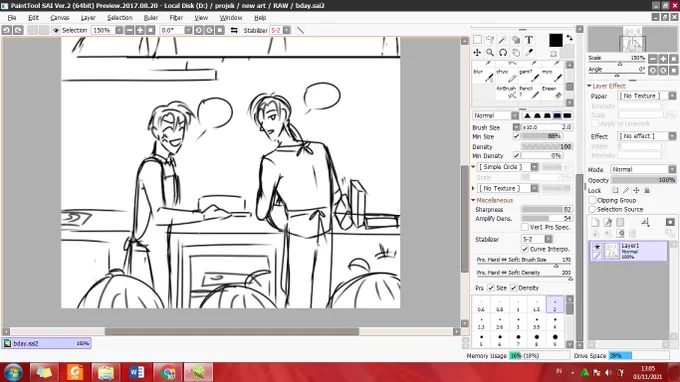The height and width of the screenshot is (382, 680).
Task: Zoom in using toolbar plus button
Action: pyautogui.click(x=140, y=30)
